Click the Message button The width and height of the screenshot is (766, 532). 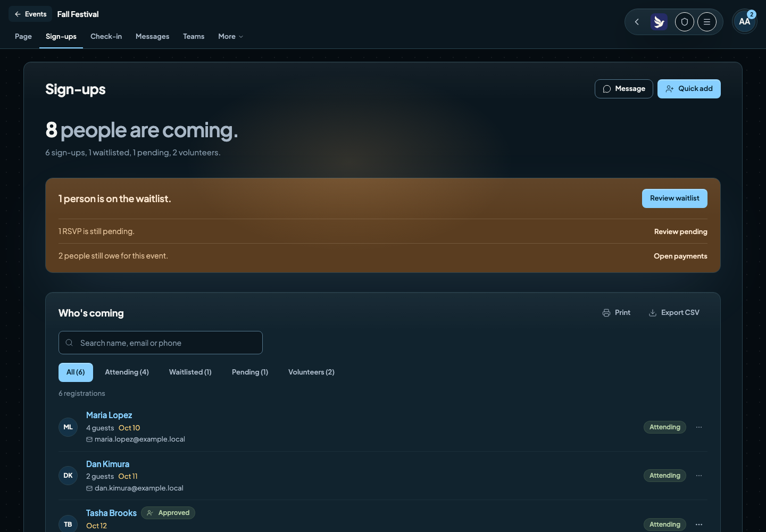[624, 89]
